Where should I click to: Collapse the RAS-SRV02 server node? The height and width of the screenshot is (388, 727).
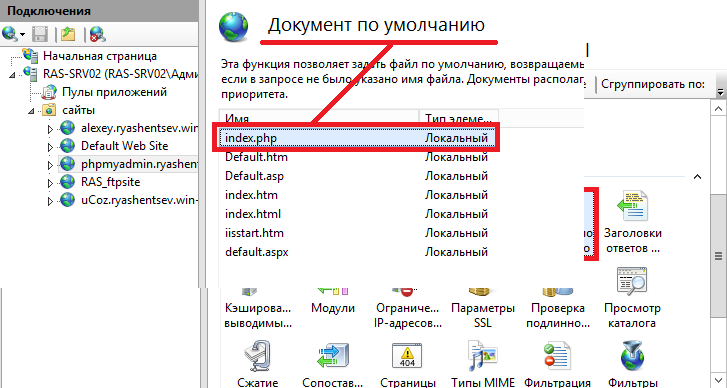tap(12, 75)
